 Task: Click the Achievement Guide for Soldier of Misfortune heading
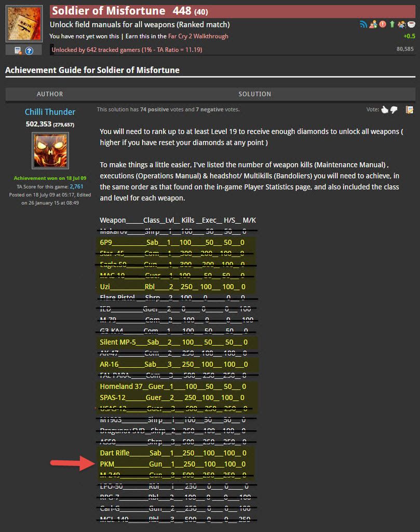(92, 70)
